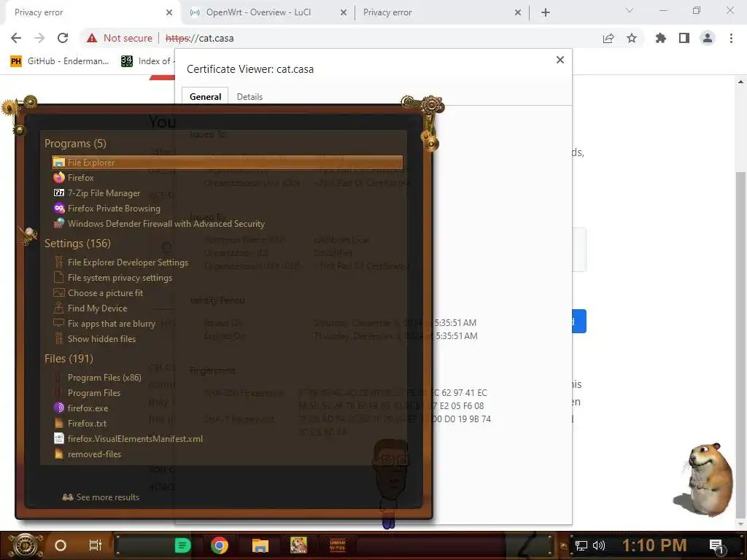747x560 pixels.
Task: Launch File Explorer from search results
Action: point(228,163)
